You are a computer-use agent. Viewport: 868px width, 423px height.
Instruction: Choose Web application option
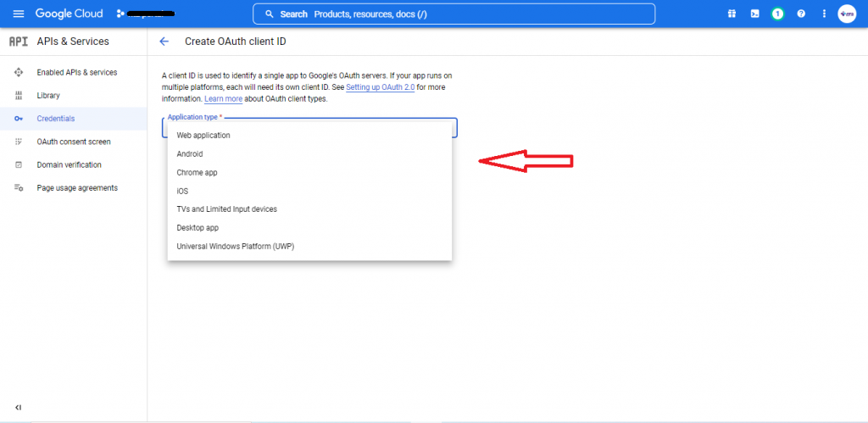pos(309,135)
